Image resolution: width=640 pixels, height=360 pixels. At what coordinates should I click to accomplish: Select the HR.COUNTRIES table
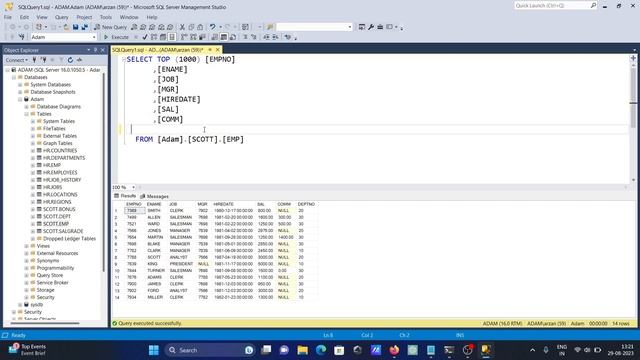click(60, 151)
